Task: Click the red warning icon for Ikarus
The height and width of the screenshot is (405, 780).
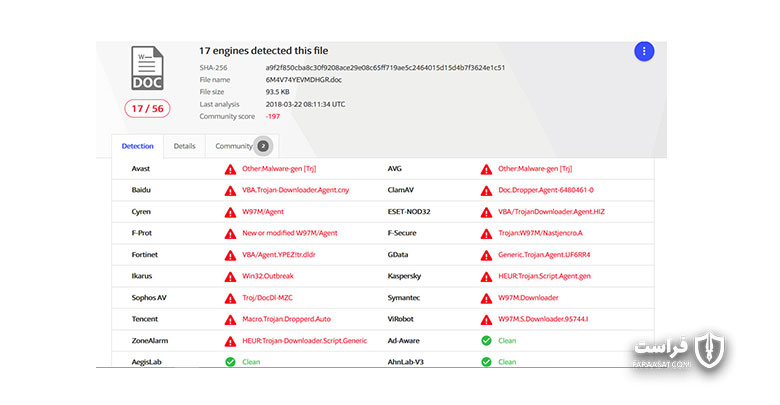Action: tap(230, 277)
